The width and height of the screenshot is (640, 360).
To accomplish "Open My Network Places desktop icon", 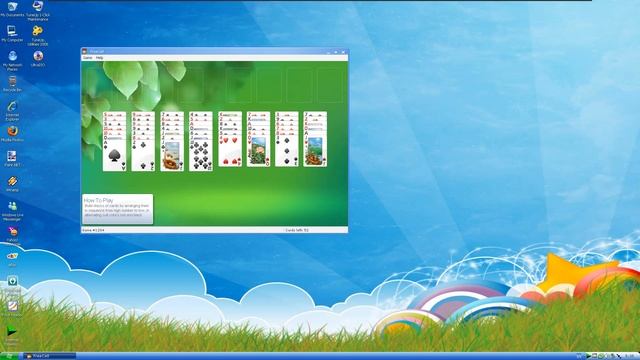I will (x=12, y=60).
